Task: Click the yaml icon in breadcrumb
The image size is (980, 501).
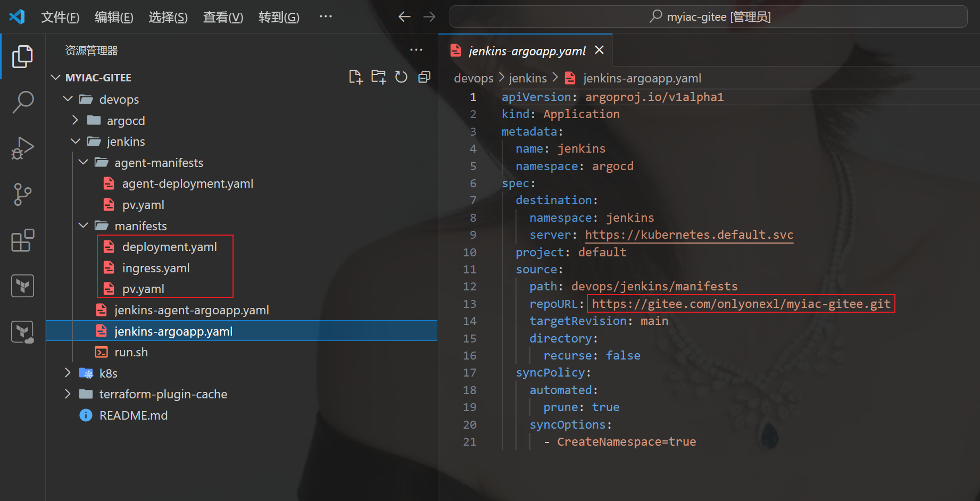Action: 570,78
